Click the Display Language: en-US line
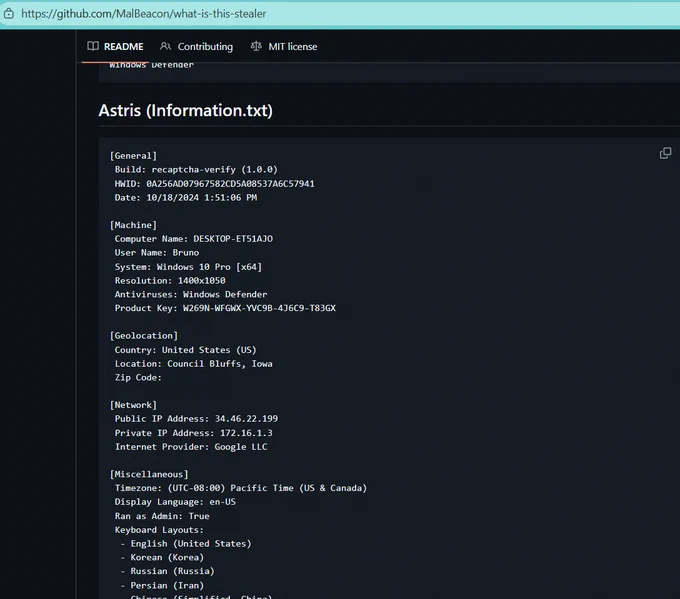The height and width of the screenshot is (599, 680). pos(175,502)
